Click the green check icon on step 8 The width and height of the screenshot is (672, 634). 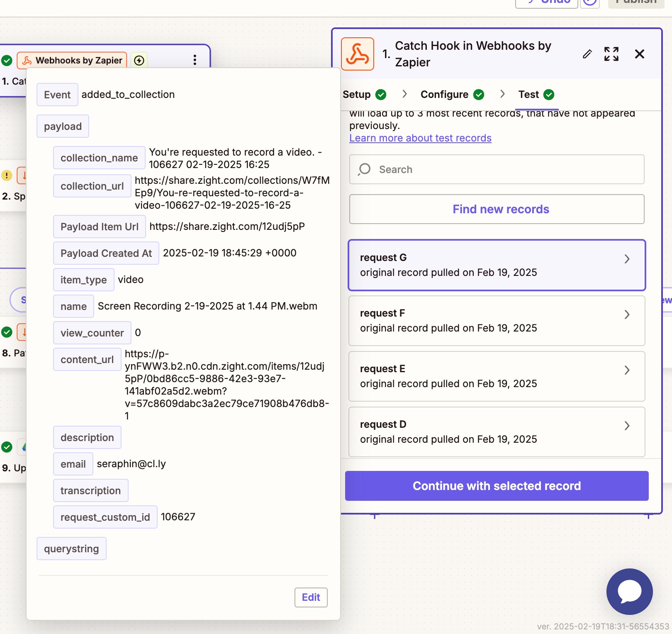click(x=7, y=332)
